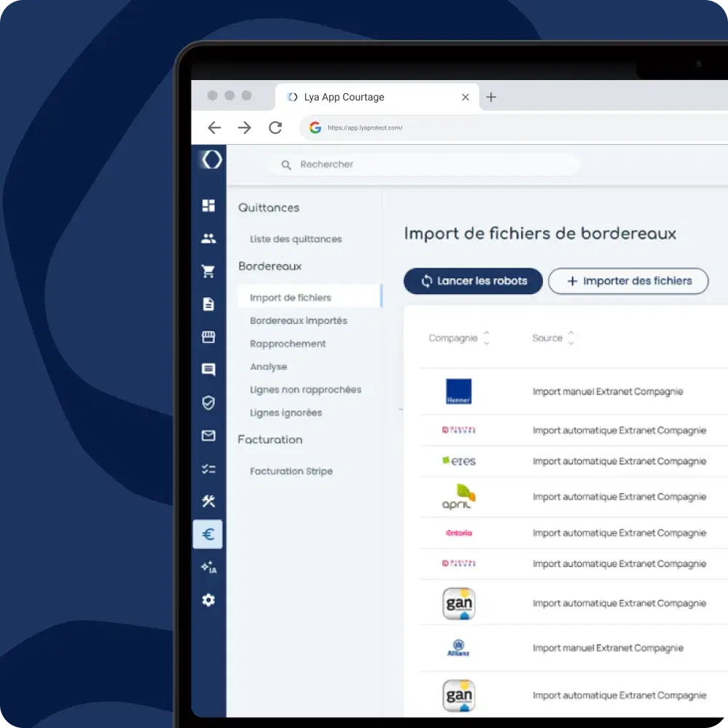Sort table by Compagnie column arrows
The width and height of the screenshot is (728, 728).
[x=486, y=338]
